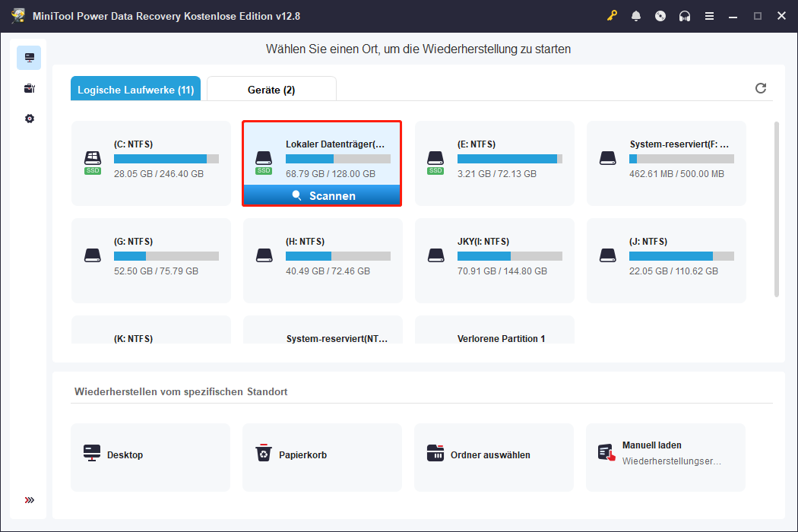Select the C: NTFS drive icon
Viewport: 798px width, 532px height.
point(92,163)
